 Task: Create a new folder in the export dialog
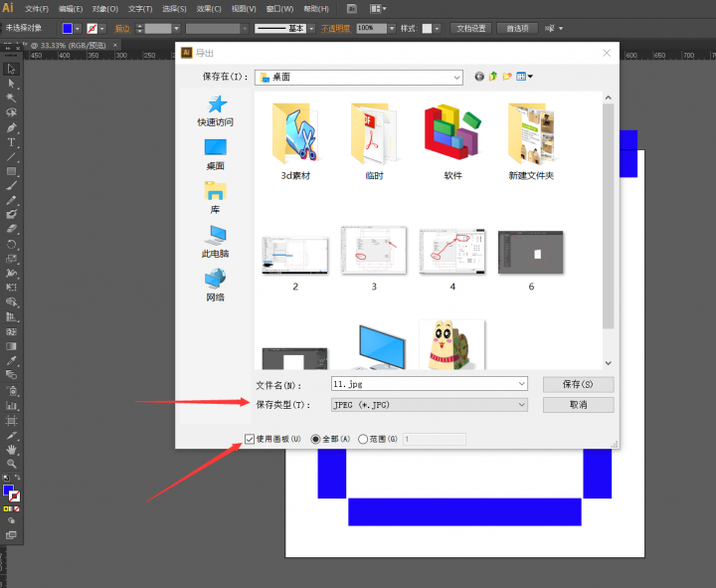pos(507,77)
